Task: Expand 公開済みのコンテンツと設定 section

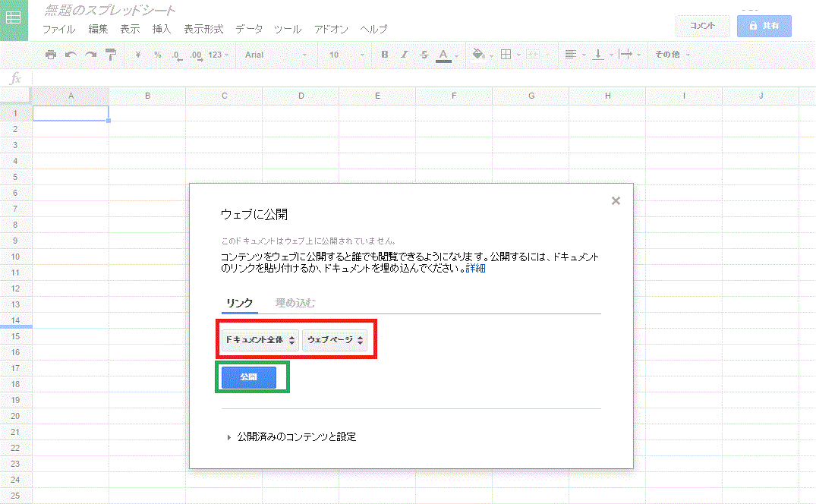Action: point(291,437)
